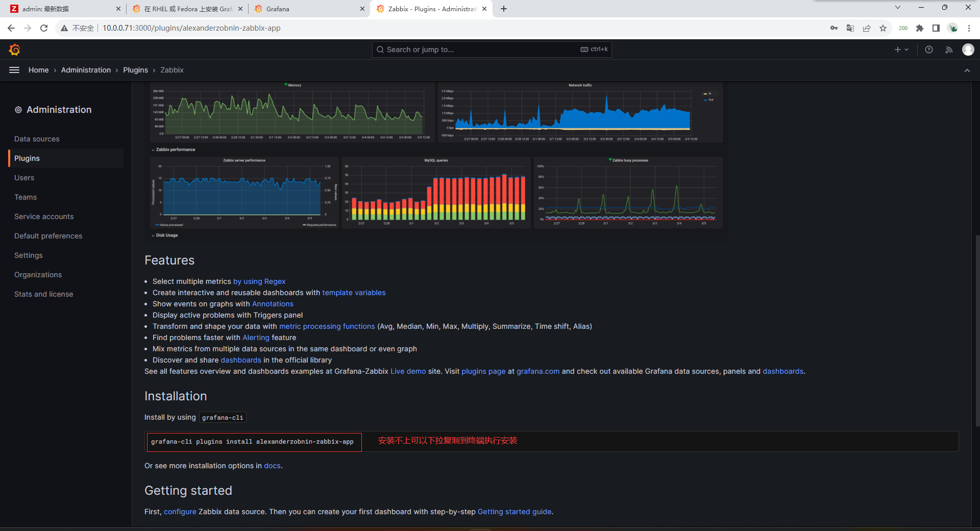980x531 pixels.
Task: Open Service accounts in sidebar
Action: tap(44, 216)
